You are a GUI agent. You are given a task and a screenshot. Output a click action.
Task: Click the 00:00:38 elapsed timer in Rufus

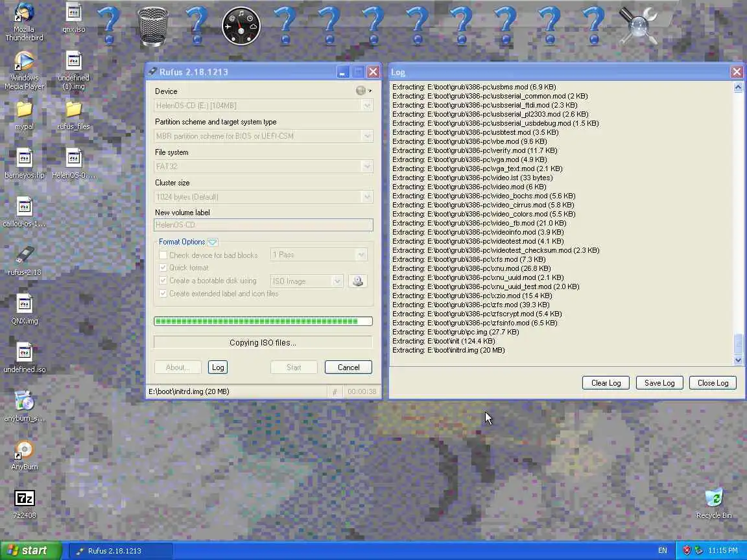tap(362, 391)
